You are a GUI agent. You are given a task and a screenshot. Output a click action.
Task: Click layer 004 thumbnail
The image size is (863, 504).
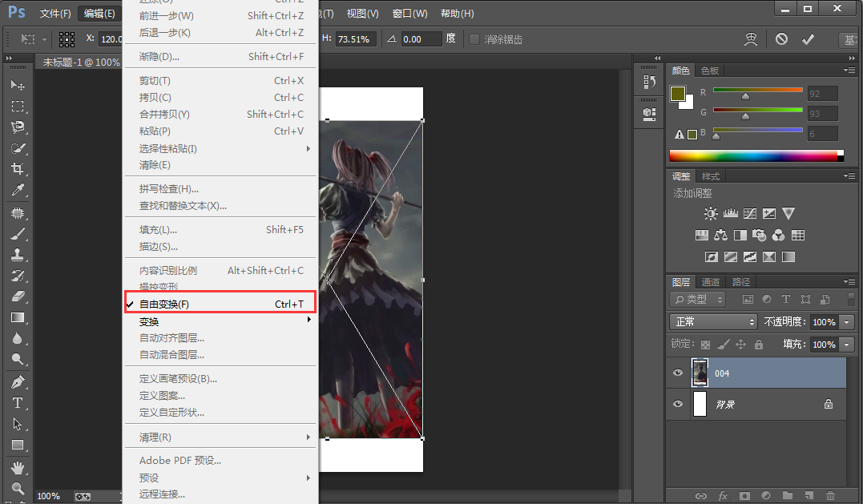[x=700, y=373]
